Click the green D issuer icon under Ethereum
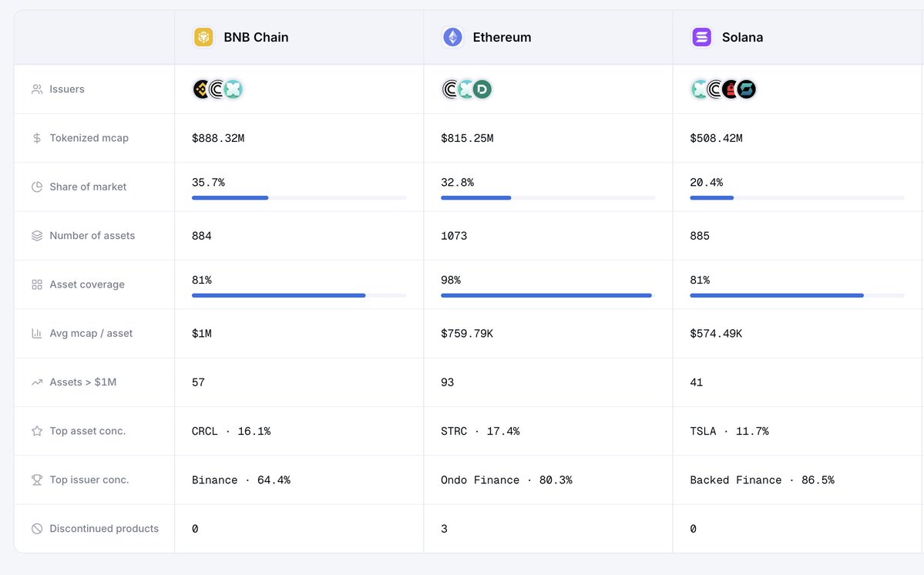Image resolution: width=924 pixels, height=575 pixels. coord(482,89)
